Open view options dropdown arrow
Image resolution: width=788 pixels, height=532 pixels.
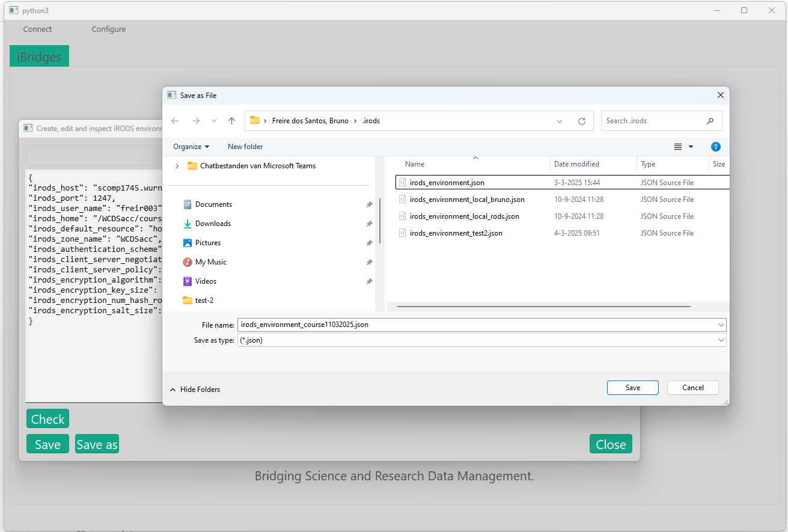point(691,147)
